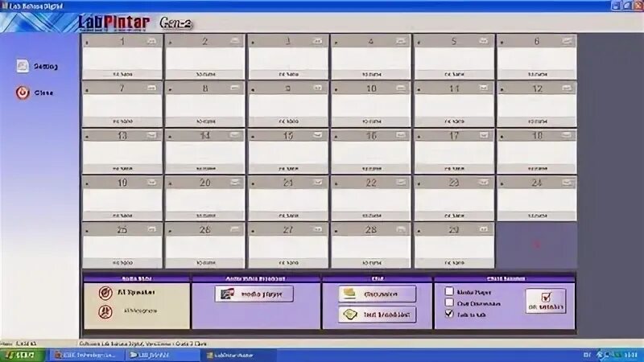Click the small icon on student card 8

234,88
